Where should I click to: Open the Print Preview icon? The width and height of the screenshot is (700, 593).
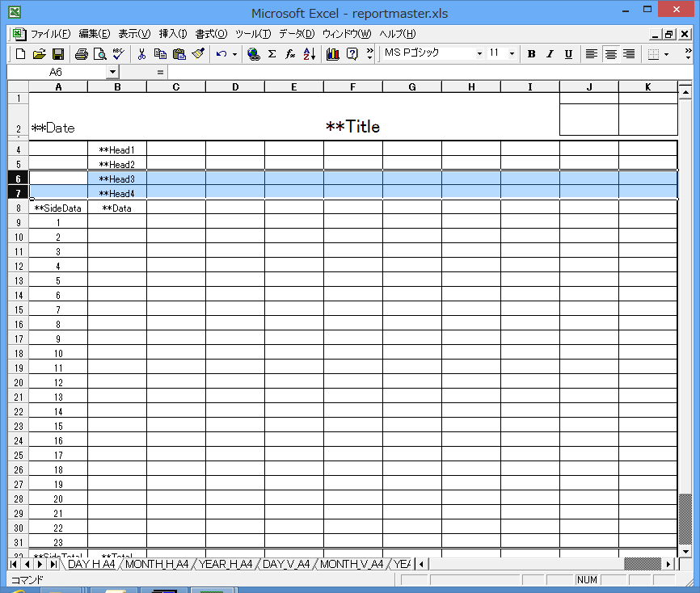click(99, 54)
